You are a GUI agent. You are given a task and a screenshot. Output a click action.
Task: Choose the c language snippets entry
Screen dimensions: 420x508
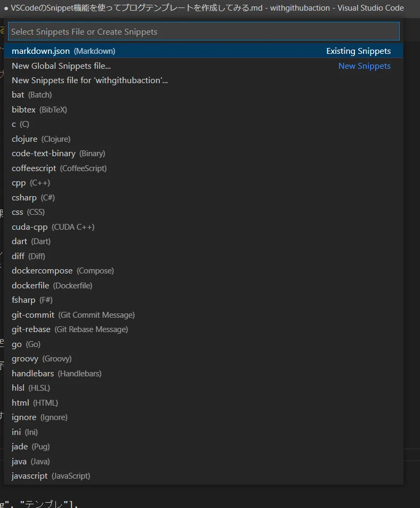click(x=20, y=124)
